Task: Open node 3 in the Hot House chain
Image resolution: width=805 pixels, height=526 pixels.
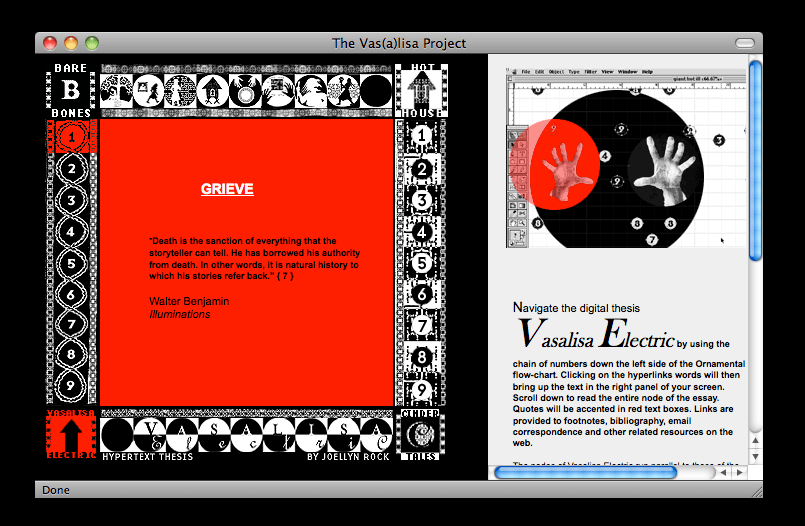Action: (423, 201)
